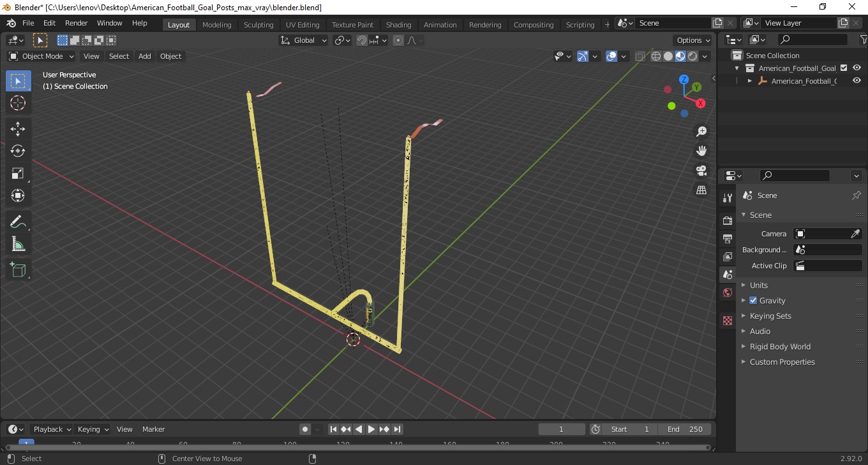868x465 pixels.
Task: Open the Options dropdown
Action: coord(694,40)
